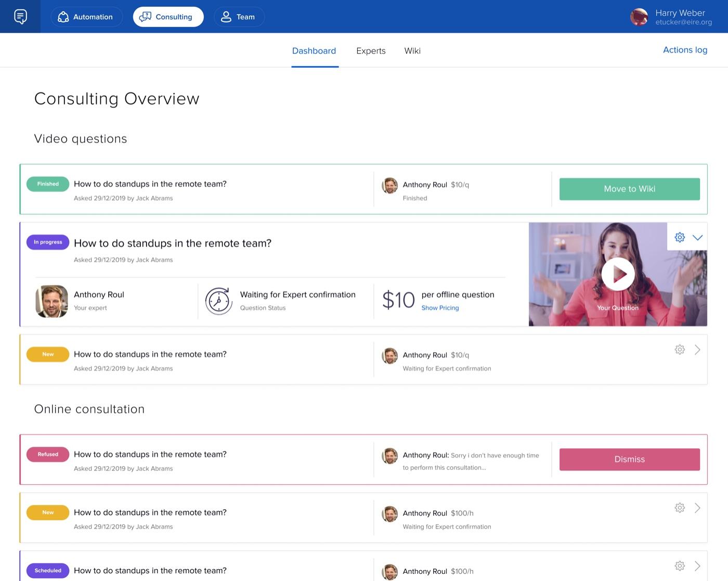Open gear on Scheduled consultation
The width and height of the screenshot is (728, 581).
pyautogui.click(x=680, y=565)
